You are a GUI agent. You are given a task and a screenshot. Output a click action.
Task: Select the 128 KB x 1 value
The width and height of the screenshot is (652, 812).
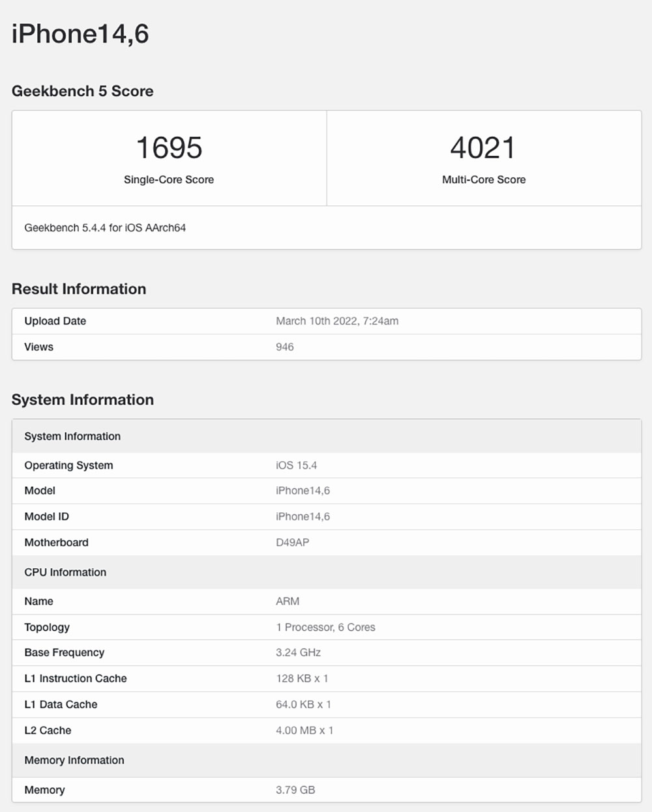303,679
